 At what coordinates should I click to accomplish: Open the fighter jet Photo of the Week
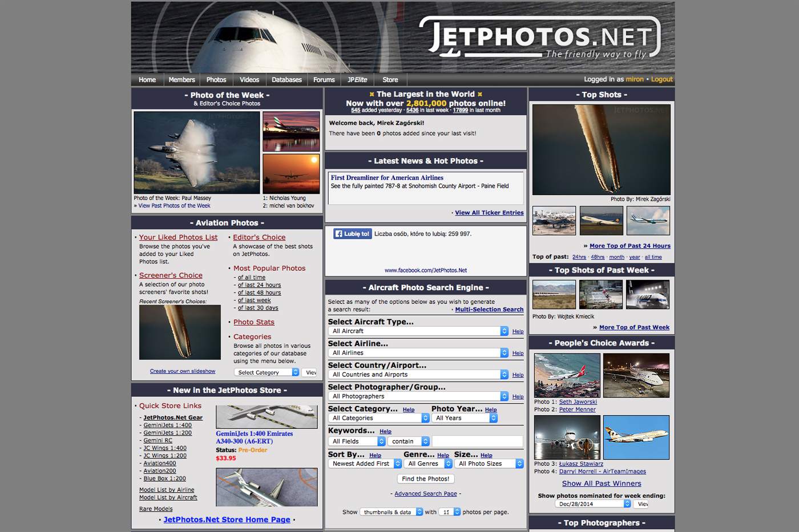(197, 152)
